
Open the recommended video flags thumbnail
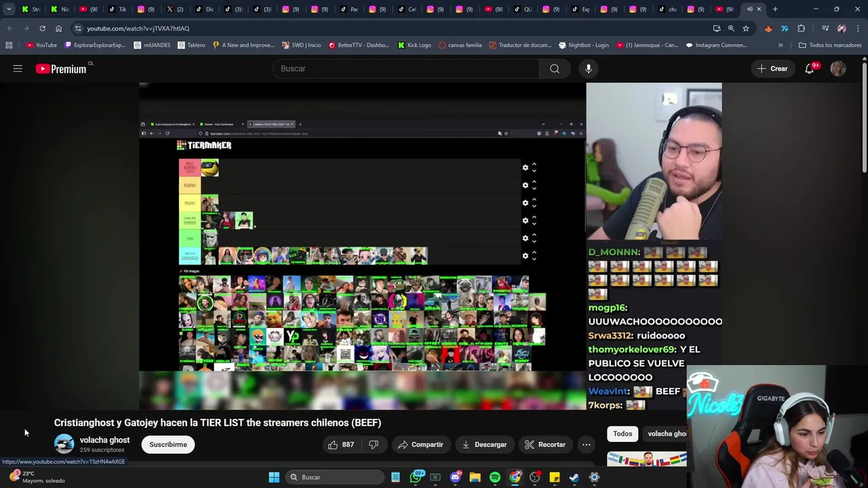tap(647, 460)
